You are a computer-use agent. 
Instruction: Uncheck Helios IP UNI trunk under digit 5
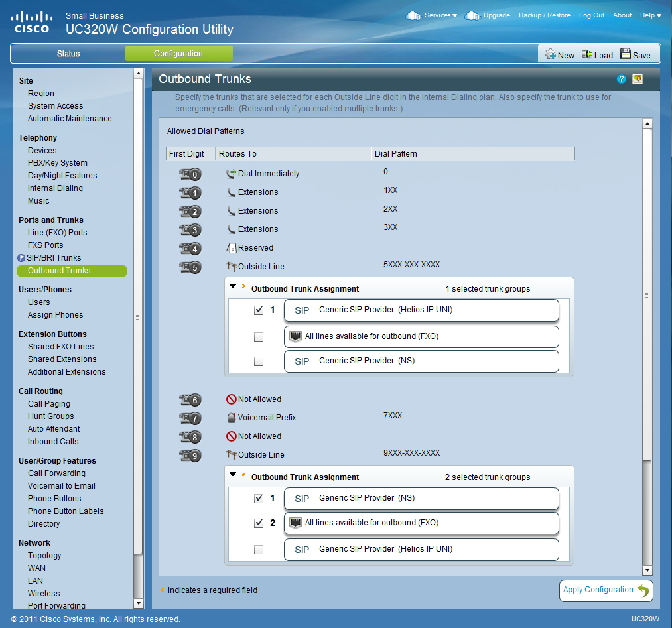point(259,310)
